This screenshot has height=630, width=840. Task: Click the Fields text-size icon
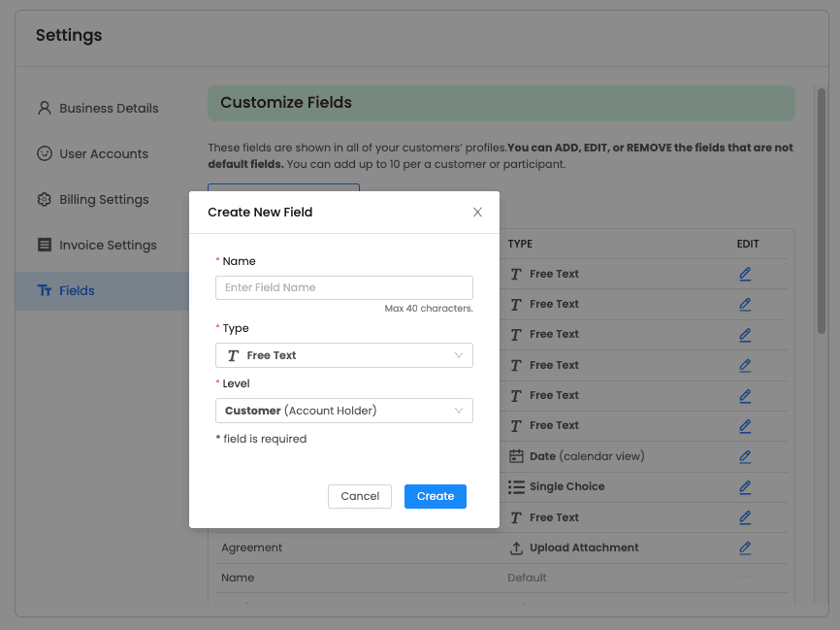45,290
